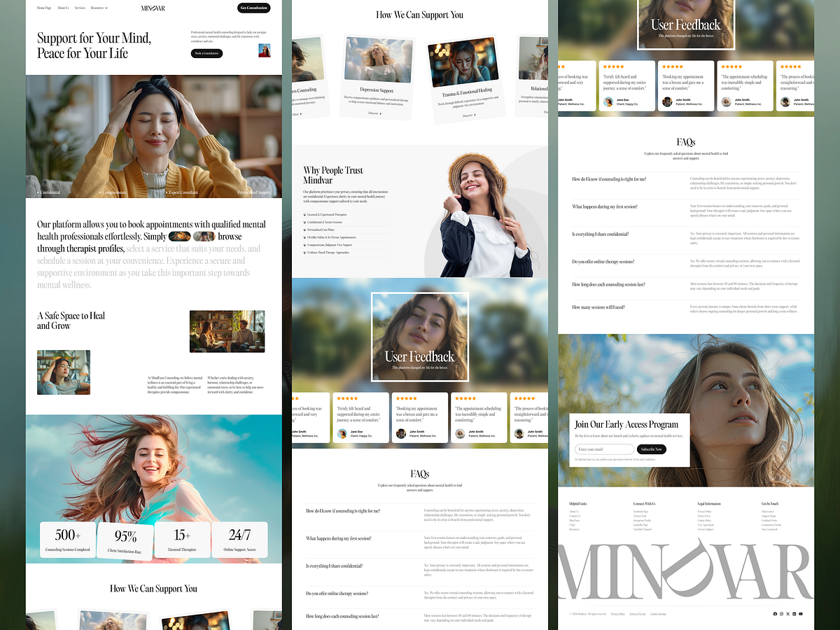Open the Cookie Policy footer link
This screenshot has width=840, height=630.
click(x=704, y=520)
